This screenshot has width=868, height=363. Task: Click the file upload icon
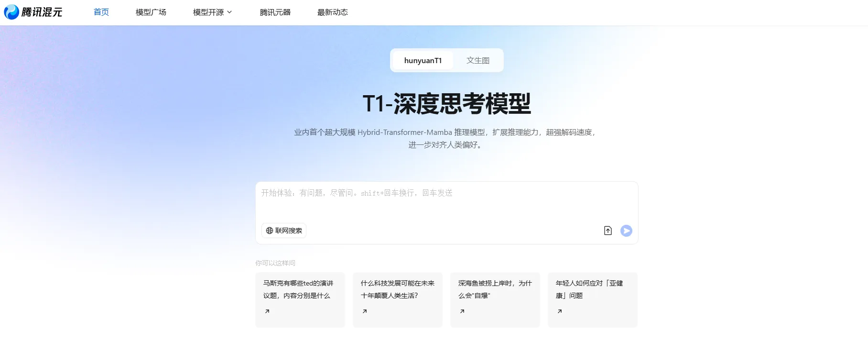point(608,231)
